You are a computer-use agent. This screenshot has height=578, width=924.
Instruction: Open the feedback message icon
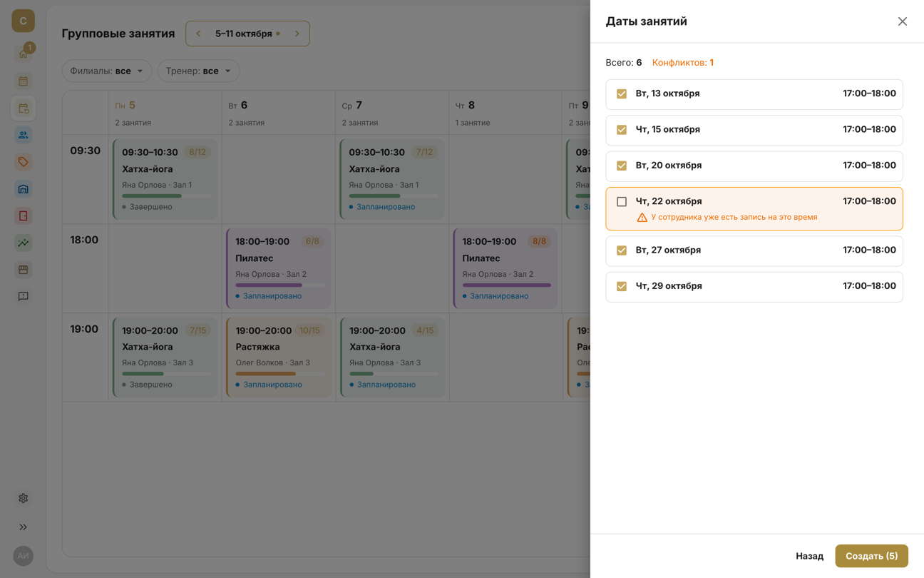(x=24, y=296)
